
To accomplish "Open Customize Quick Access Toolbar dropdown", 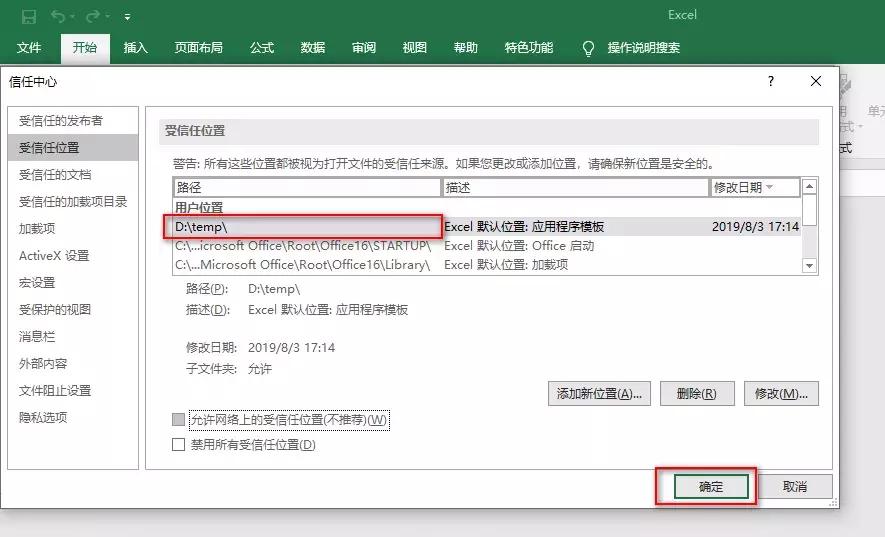I will 128,17.
